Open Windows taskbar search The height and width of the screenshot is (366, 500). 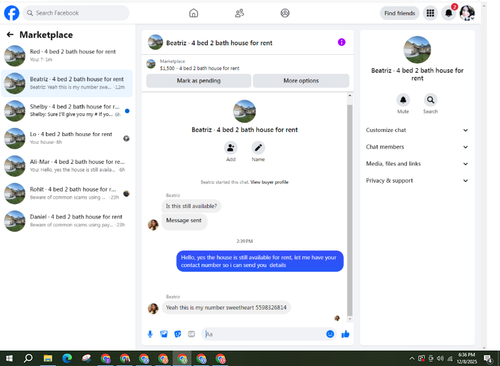coord(29,358)
